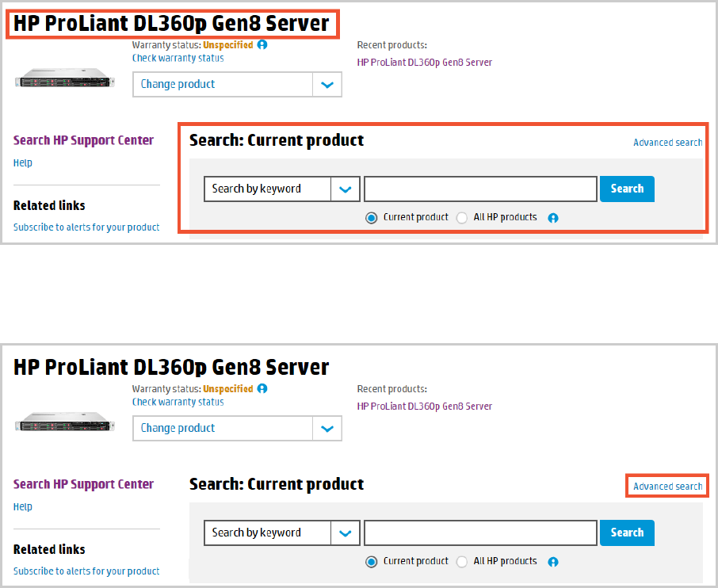Select Current product radio in top panel

[x=372, y=218]
